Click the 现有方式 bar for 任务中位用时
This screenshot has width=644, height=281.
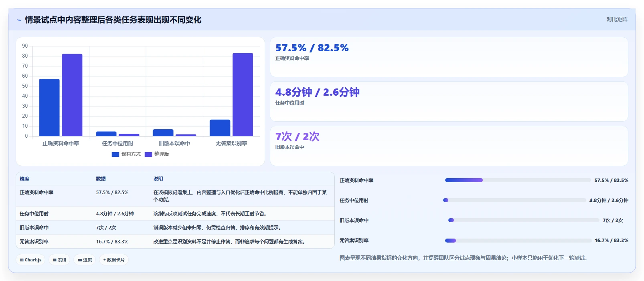(106, 134)
